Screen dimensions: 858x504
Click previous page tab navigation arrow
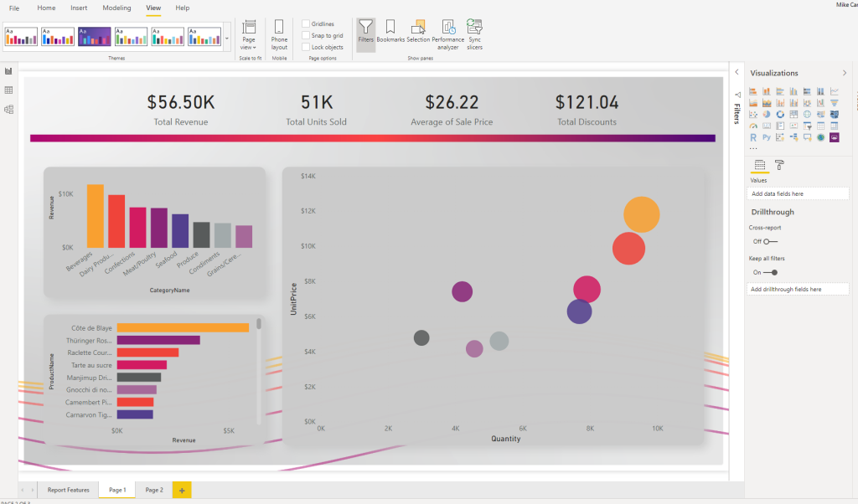point(23,491)
